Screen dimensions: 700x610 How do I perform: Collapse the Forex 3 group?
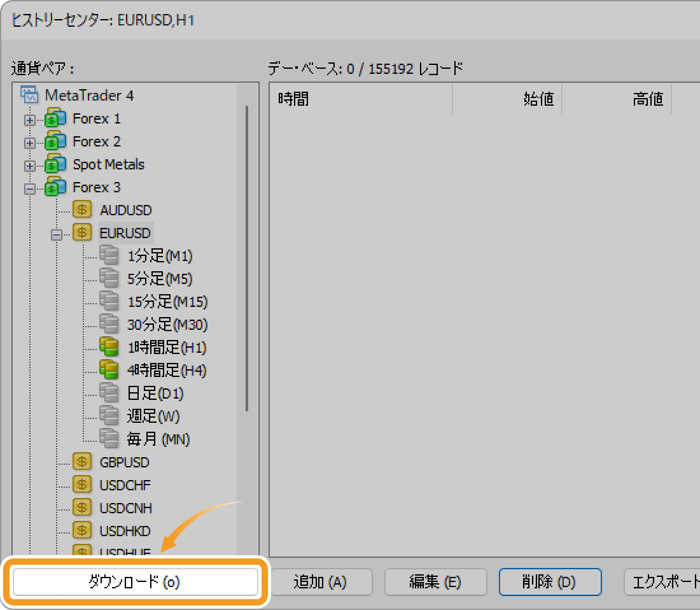click(x=30, y=189)
